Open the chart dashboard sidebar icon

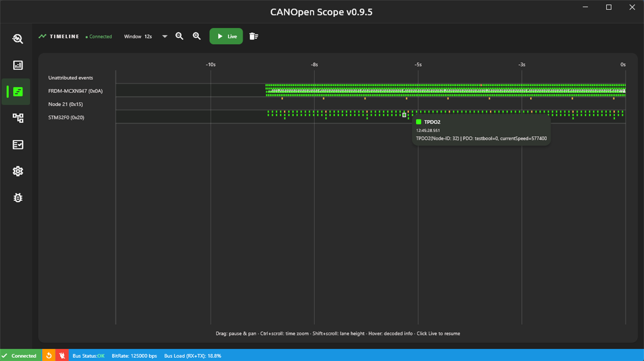17,65
